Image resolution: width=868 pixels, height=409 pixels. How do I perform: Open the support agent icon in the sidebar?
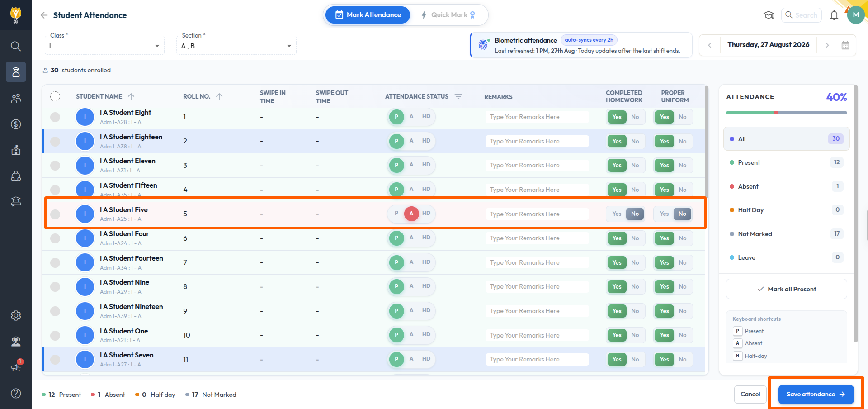click(x=16, y=341)
